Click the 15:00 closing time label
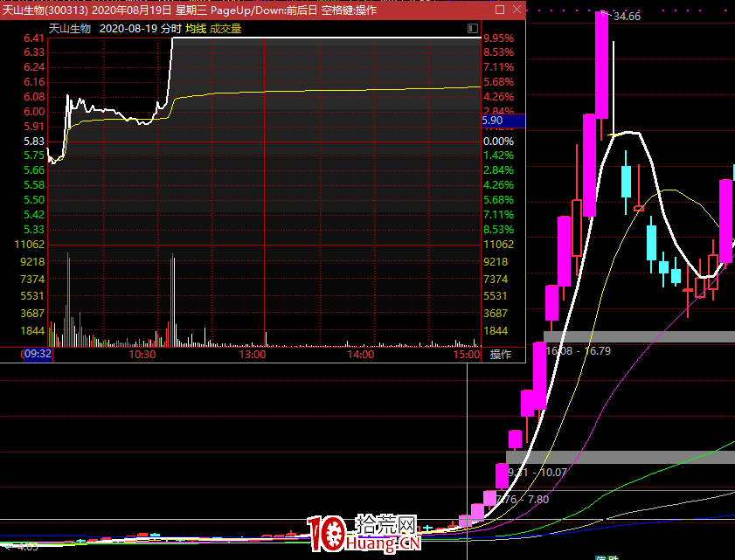The width and height of the screenshot is (735, 560). (468, 355)
